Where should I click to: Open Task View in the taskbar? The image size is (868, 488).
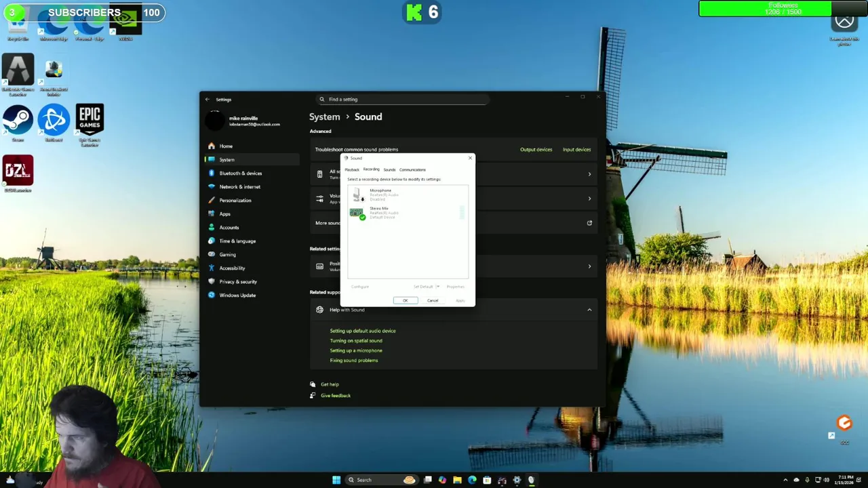428,480
